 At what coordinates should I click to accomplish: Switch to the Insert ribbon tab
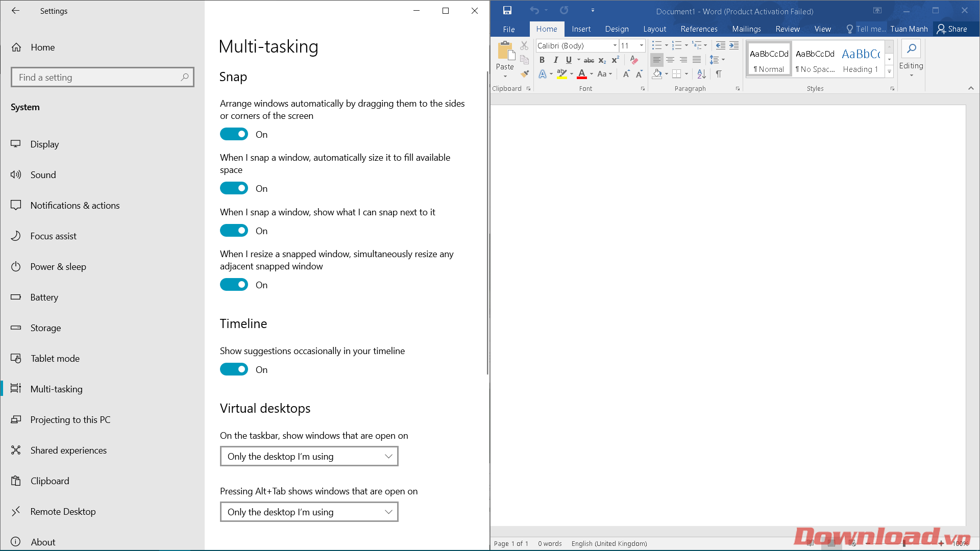tap(581, 29)
